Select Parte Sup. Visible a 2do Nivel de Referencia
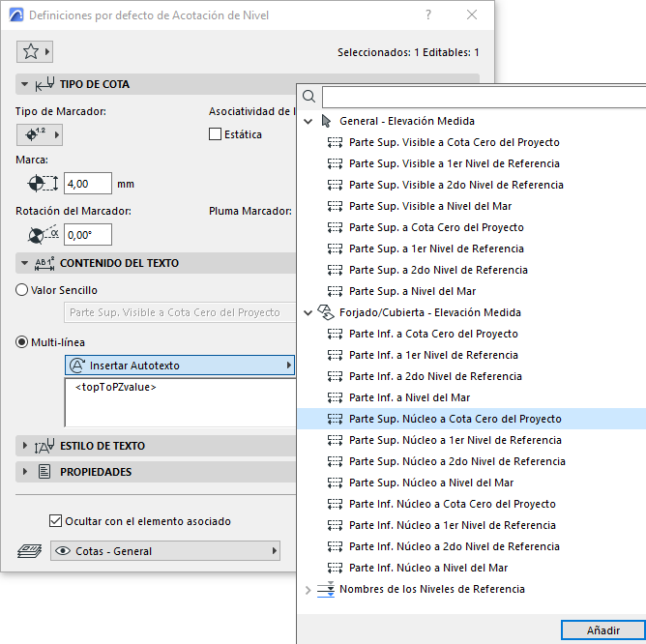This screenshot has width=646, height=644. point(456,185)
